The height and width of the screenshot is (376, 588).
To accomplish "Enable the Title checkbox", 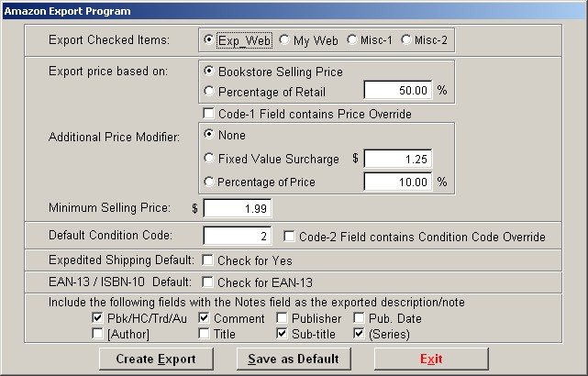I will pos(204,333).
